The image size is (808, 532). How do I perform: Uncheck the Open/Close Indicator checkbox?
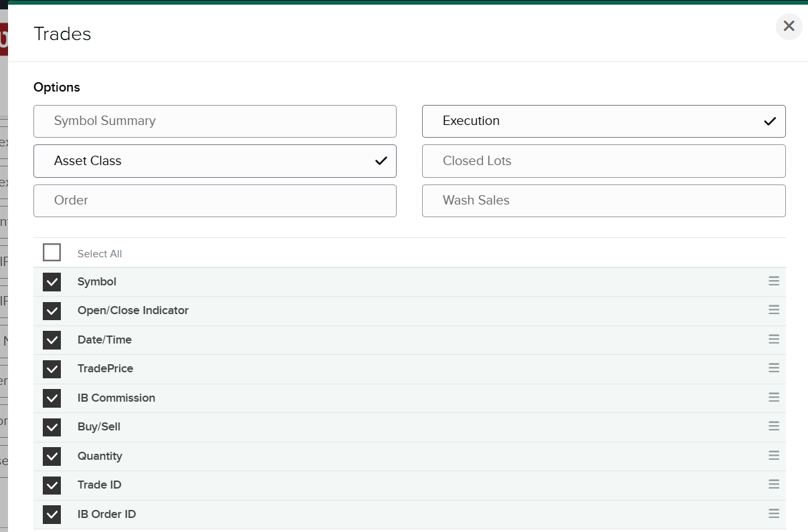tap(52, 311)
